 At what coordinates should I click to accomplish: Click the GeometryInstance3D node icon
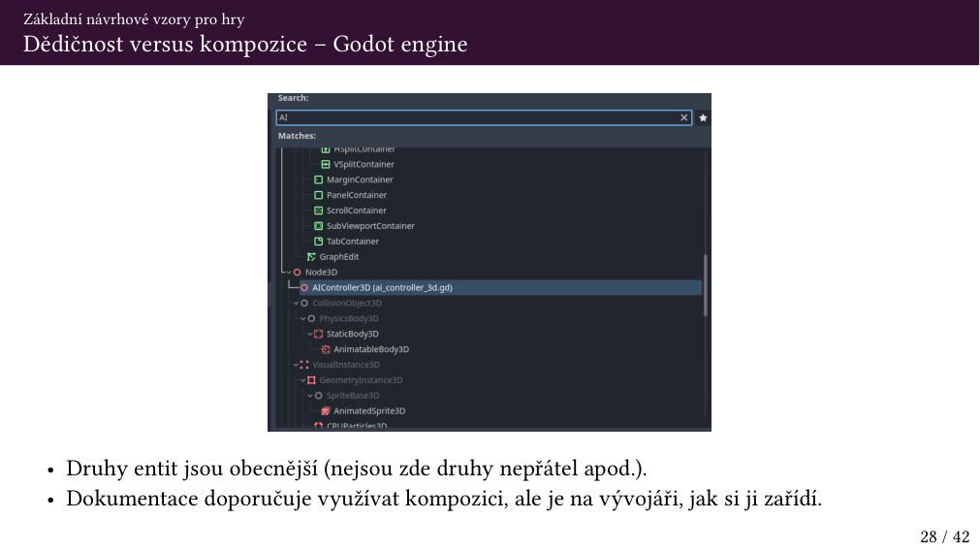(x=311, y=380)
